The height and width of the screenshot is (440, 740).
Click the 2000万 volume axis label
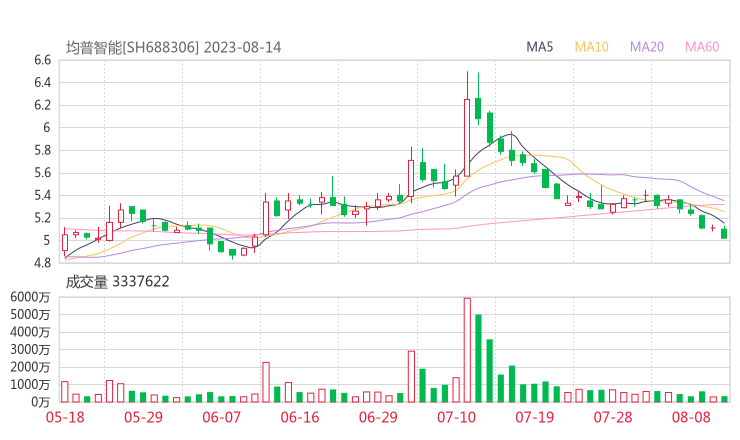[x=30, y=367]
